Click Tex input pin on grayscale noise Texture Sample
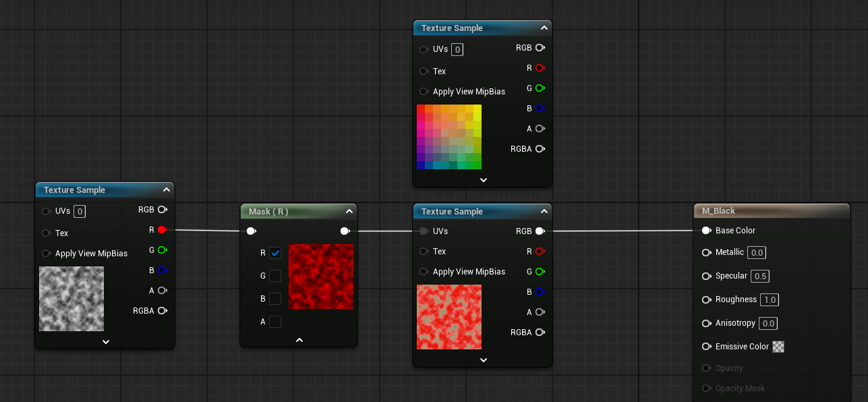The width and height of the screenshot is (868, 402). pos(46,233)
